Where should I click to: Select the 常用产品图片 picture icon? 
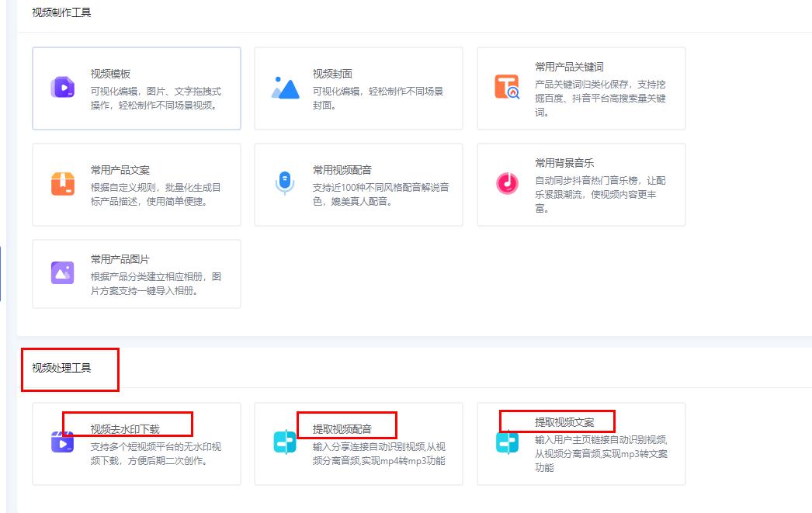coord(62,272)
